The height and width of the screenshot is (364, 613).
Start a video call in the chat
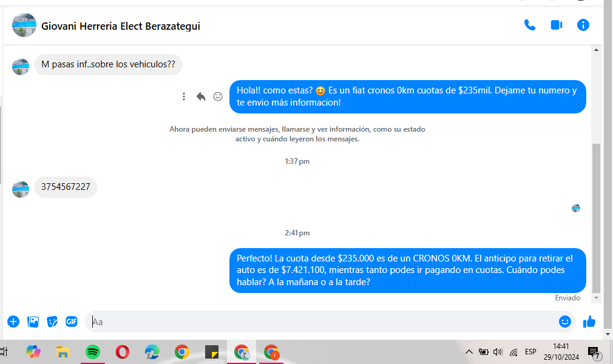[x=556, y=25]
